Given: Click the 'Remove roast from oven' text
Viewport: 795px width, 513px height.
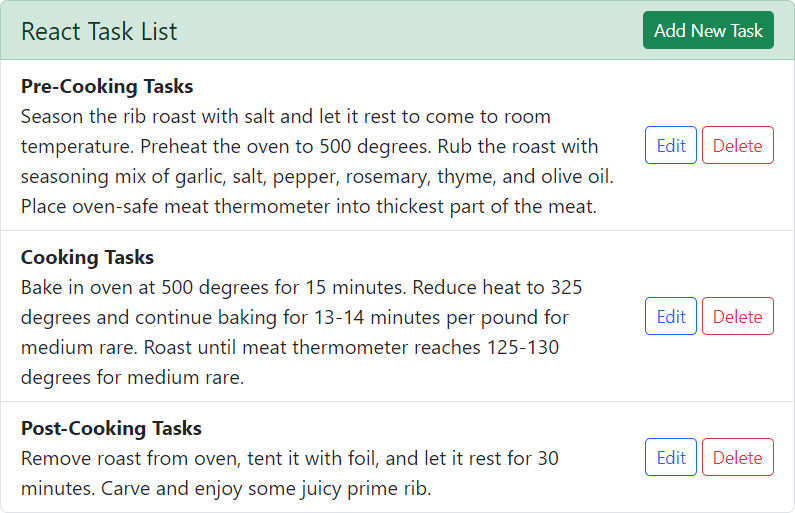Looking at the screenshot, I should click(x=120, y=458).
